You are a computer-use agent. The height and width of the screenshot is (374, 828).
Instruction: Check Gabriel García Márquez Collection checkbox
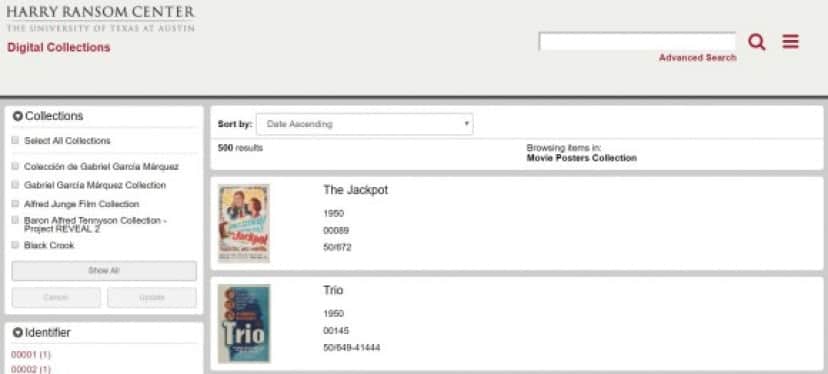click(x=15, y=185)
